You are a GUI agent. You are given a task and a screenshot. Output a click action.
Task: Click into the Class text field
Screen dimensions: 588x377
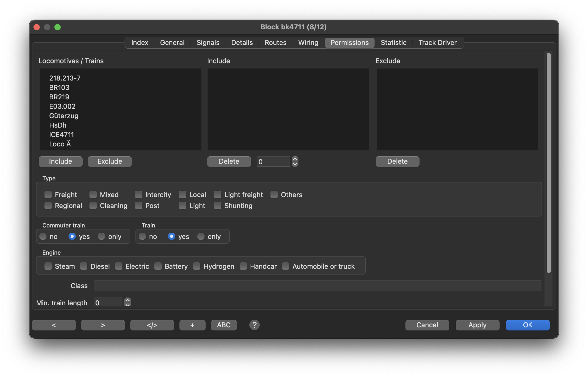tap(317, 286)
